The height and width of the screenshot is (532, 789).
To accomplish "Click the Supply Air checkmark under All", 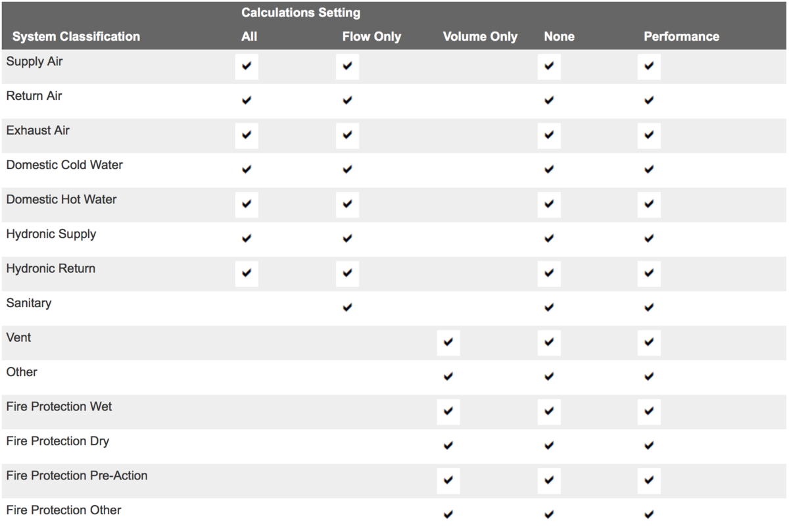I will pos(247,66).
